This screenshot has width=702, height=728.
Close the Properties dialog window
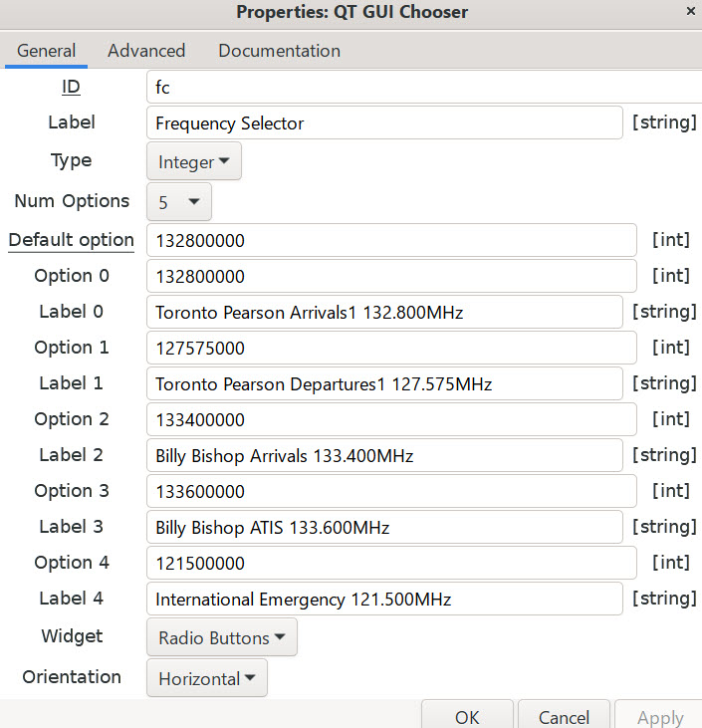(690, 12)
